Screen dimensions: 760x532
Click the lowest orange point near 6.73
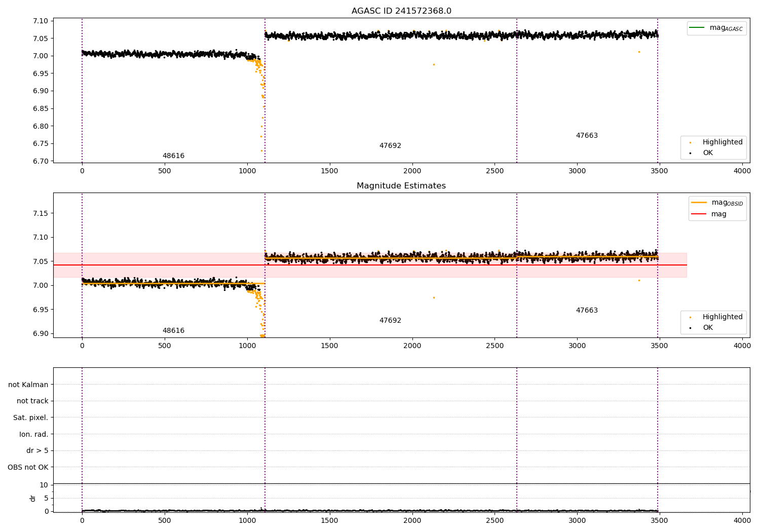261,150
